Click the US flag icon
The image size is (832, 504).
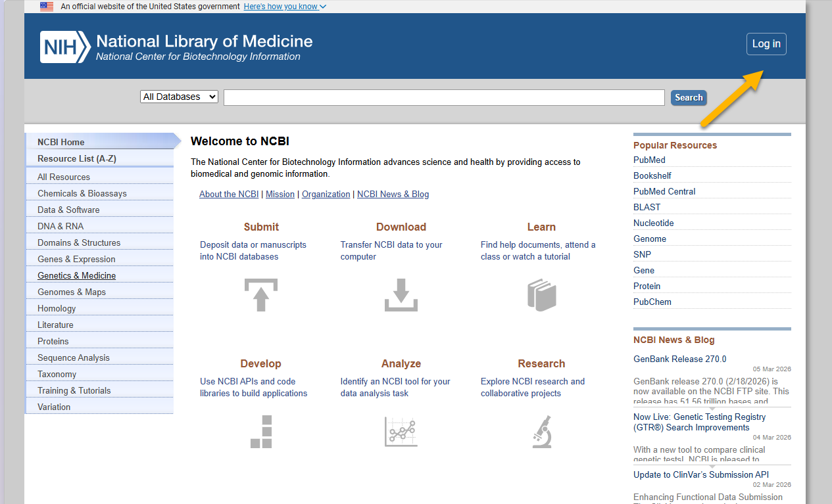coord(47,7)
